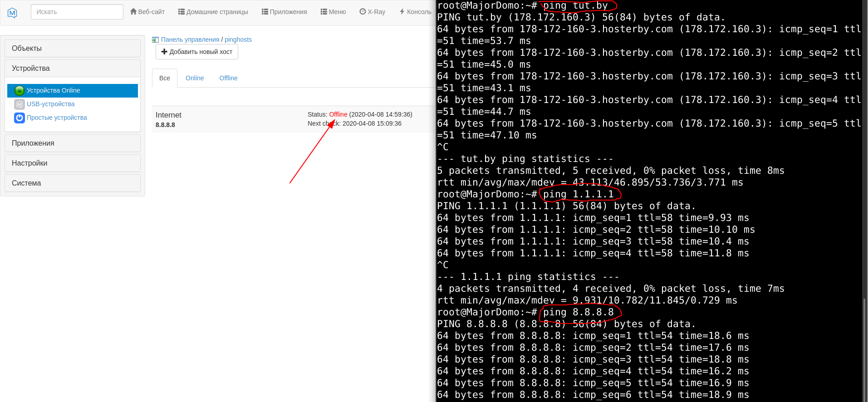Click the 'ping 1.1.1.1' command in terminal

[579, 194]
